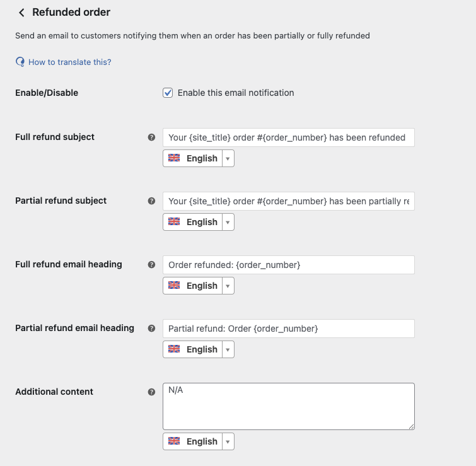Click into the Partial refund subject field
The height and width of the screenshot is (466, 476).
click(x=288, y=201)
